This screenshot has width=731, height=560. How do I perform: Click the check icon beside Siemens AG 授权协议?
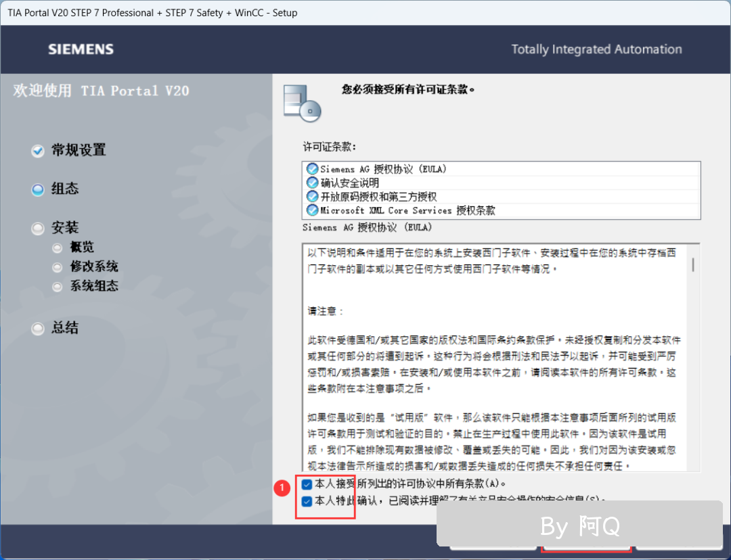coord(312,168)
